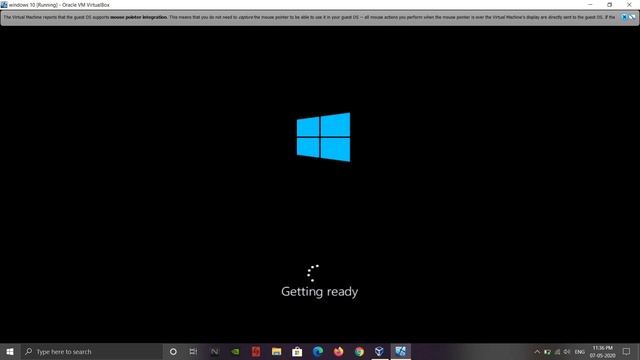Image resolution: width=640 pixels, height=360 pixels.
Task: Open the Windows Start menu
Action: pos(10,351)
